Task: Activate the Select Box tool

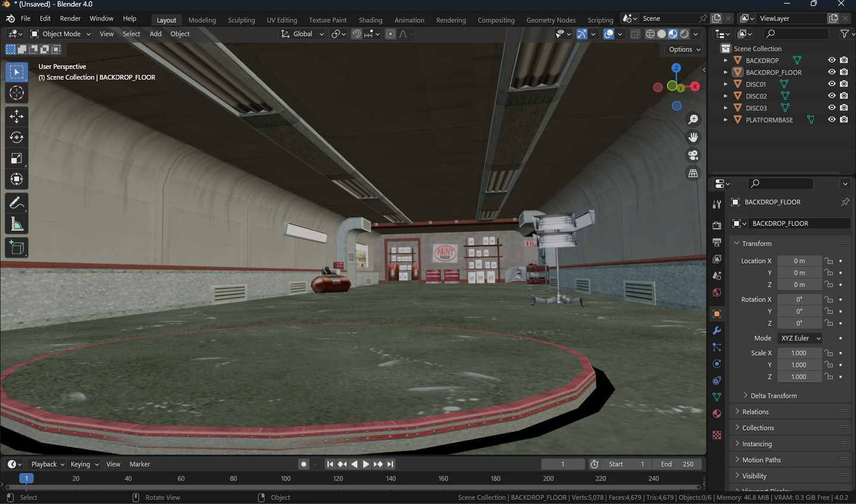Action: [x=17, y=72]
